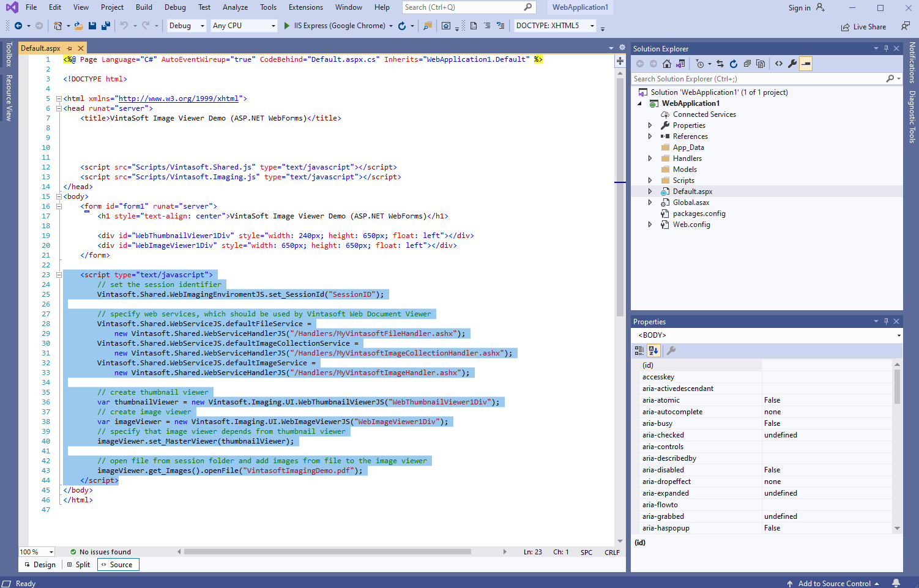Click Home icon in Solution Explorer toolbar

click(667, 64)
